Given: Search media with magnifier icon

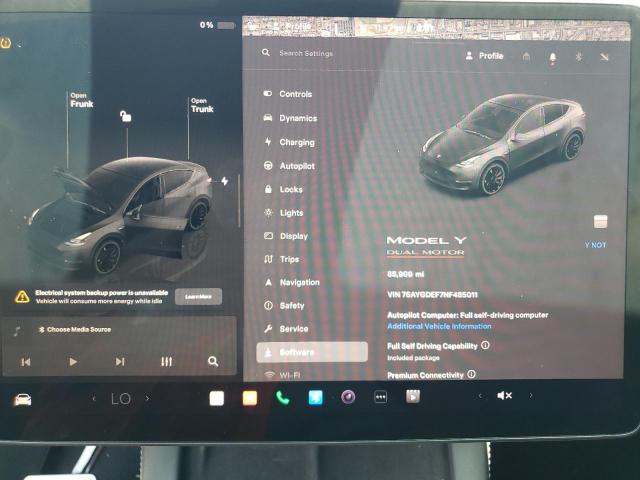Looking at the screenshot, I should [x=213, y=361].
